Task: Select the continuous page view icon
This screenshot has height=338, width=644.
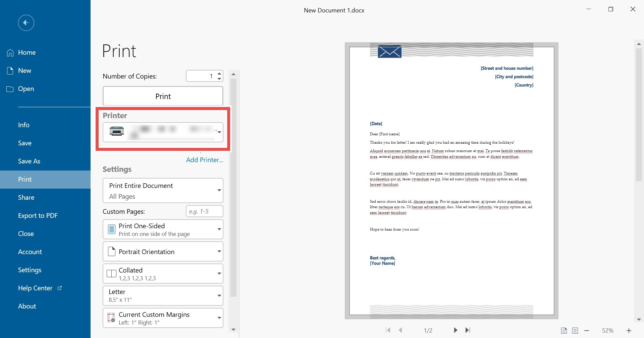Action: click(x=575, y=331)
